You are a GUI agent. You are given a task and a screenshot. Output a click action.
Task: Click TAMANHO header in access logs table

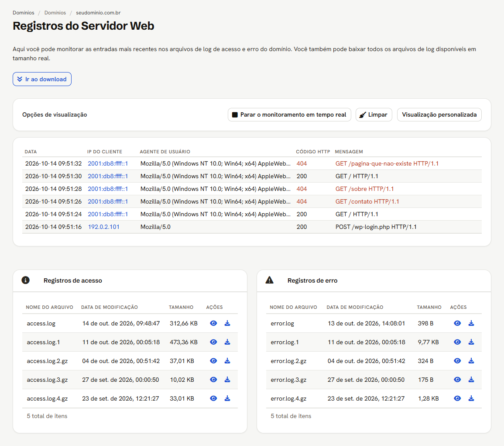[x=181, y=307]
